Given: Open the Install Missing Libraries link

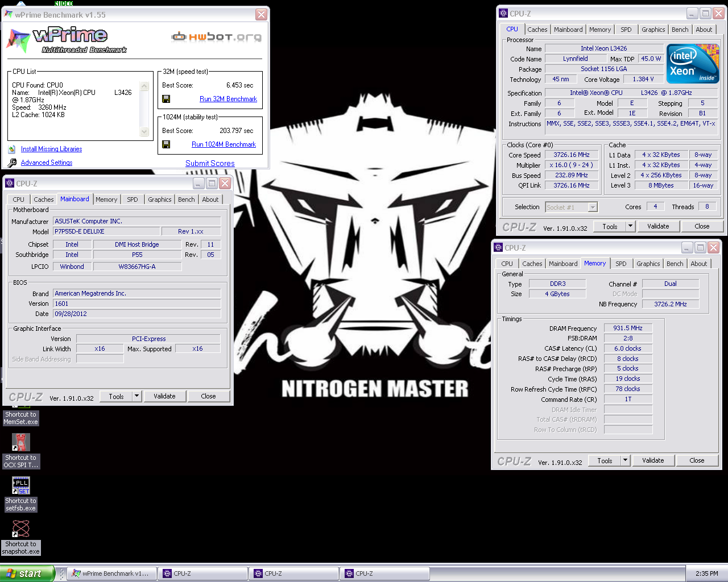Looking at the screenshot, I should coord(51,149).
